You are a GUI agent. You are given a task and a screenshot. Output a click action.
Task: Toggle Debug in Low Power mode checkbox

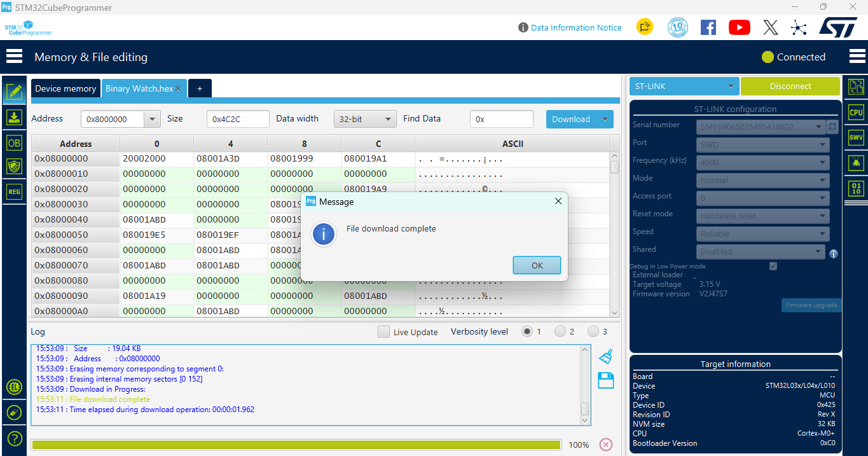(x=773, y=266)
